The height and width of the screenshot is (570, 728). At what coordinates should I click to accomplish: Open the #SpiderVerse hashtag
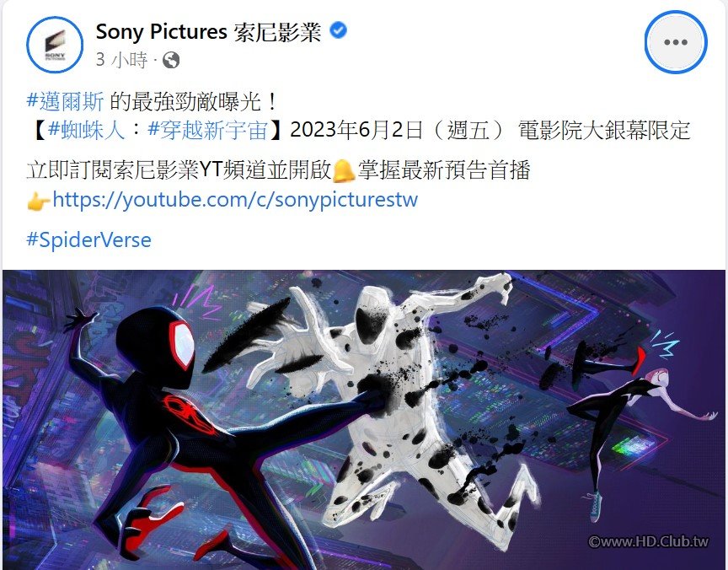(88, 240)
